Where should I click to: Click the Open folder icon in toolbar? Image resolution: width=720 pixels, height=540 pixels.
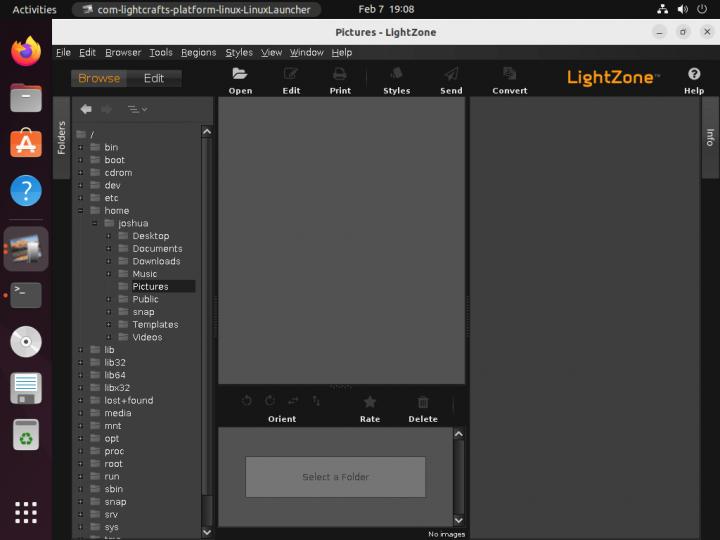(x=240, y=74)
